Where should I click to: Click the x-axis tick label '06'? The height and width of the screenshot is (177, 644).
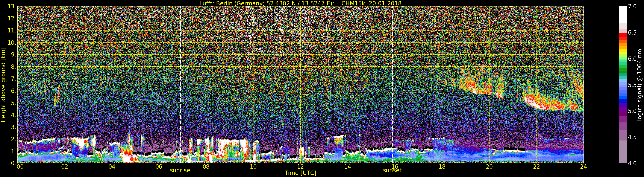159,167
